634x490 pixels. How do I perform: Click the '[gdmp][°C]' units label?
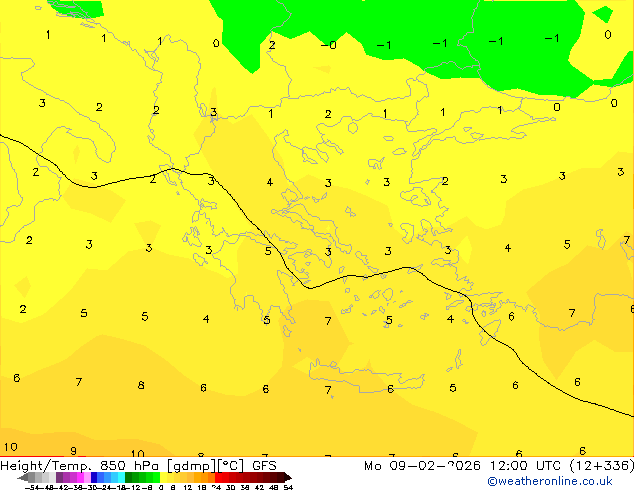click(205, 466)
